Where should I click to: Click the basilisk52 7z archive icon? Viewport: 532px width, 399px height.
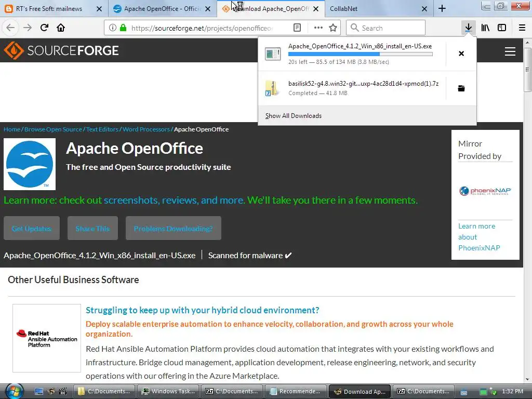[271, 88]
